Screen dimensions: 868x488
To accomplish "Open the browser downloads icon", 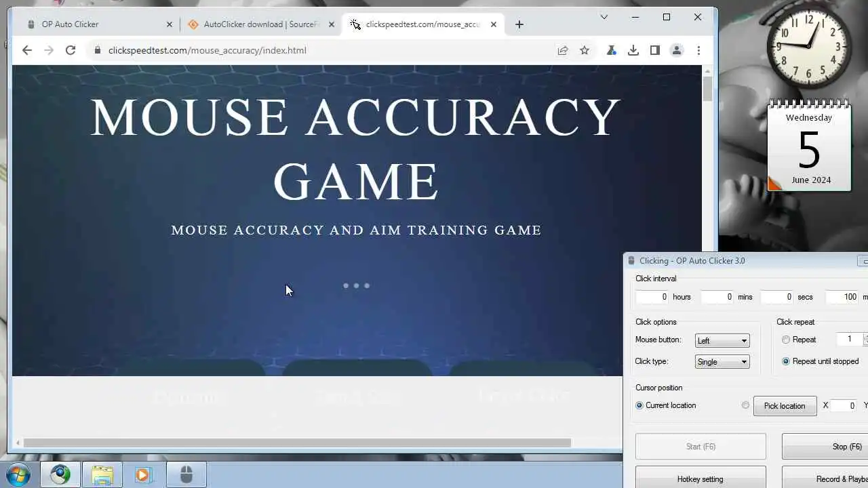I will tap(633, 50).
